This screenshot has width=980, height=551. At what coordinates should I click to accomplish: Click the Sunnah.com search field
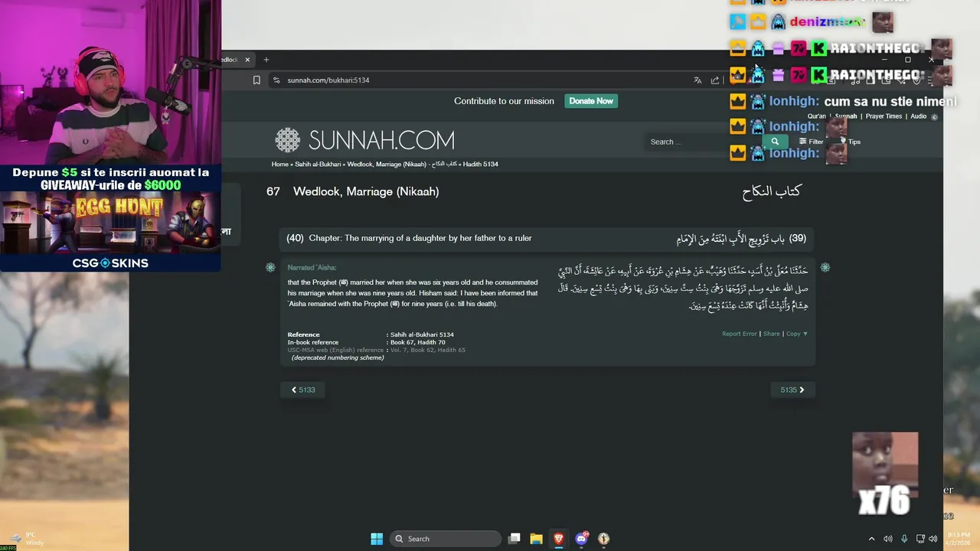point(703,142)
